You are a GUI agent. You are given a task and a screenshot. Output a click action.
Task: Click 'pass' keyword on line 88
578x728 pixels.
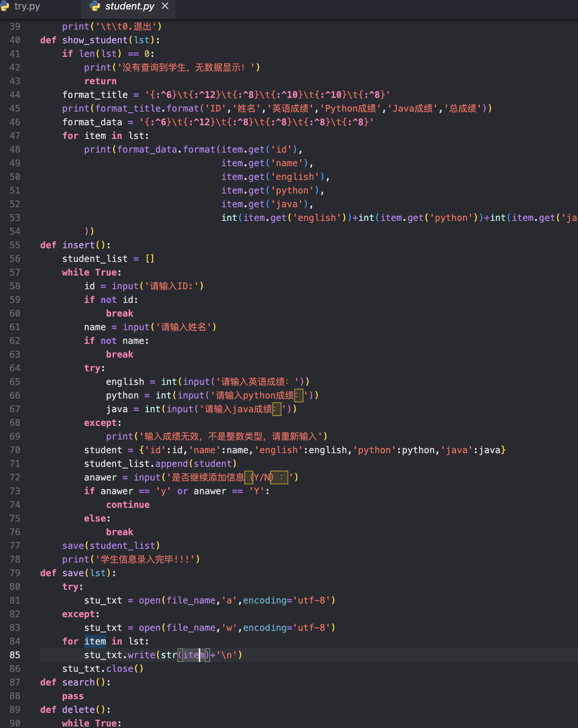click(73, 696)
